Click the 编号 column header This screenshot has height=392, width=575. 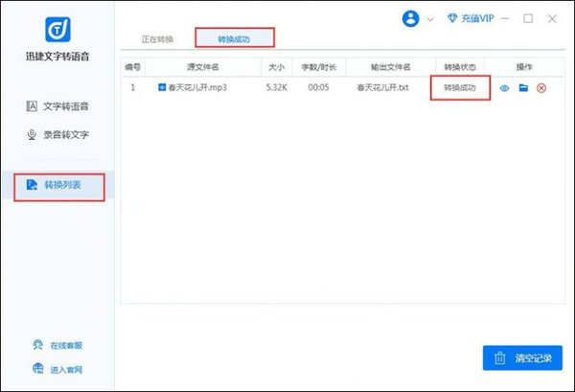133,67
